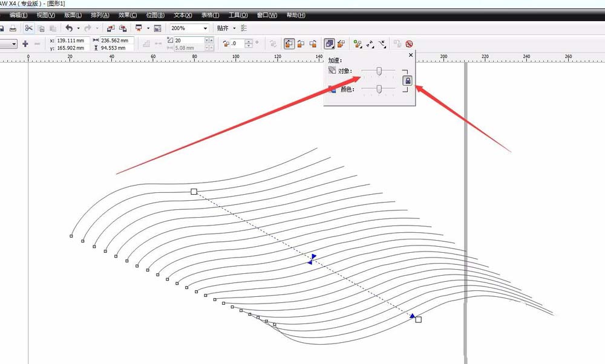Viewport: 605px width, 364px height.
Task: Click the Export icon
Action: (123, 28)
